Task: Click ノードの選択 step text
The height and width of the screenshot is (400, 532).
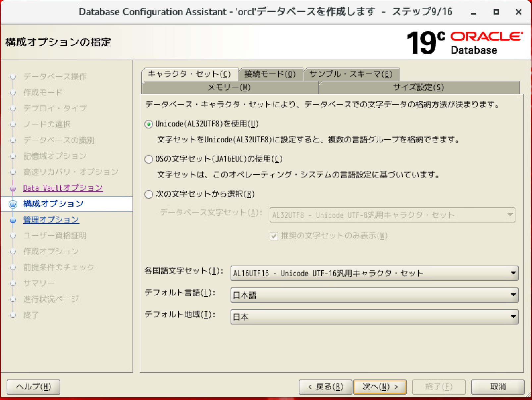Action: [x=47, y=124]
